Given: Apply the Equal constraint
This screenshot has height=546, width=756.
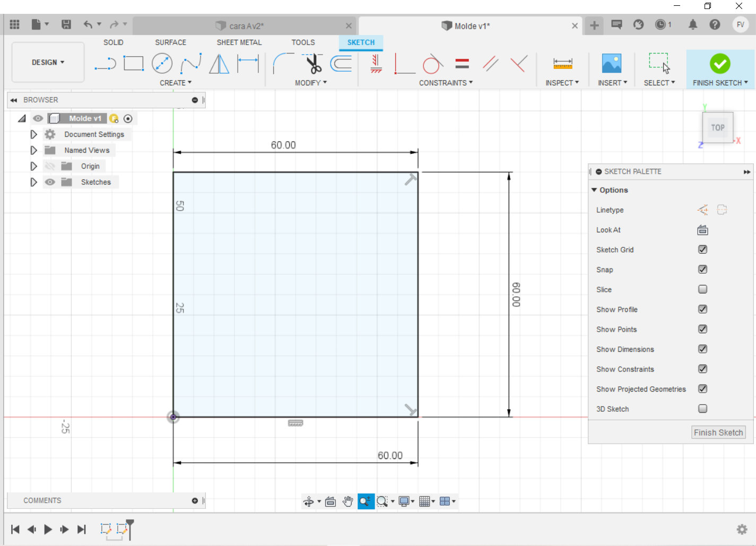Looking at the screenshot, I should pos(462,64).
